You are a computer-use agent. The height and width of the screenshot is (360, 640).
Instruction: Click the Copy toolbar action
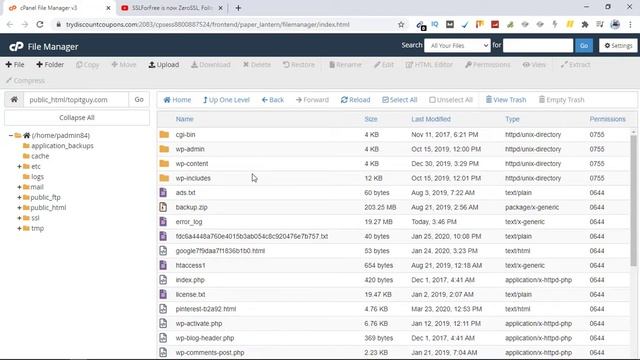pyautogui.click(x=88, y=64)
